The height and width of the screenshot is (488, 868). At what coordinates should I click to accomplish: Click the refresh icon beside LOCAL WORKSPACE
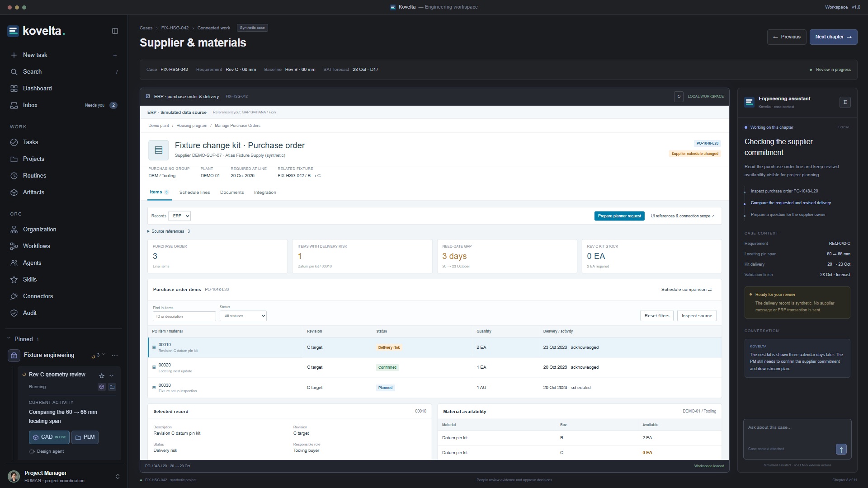pyautogui.click(x=679, y=96)
